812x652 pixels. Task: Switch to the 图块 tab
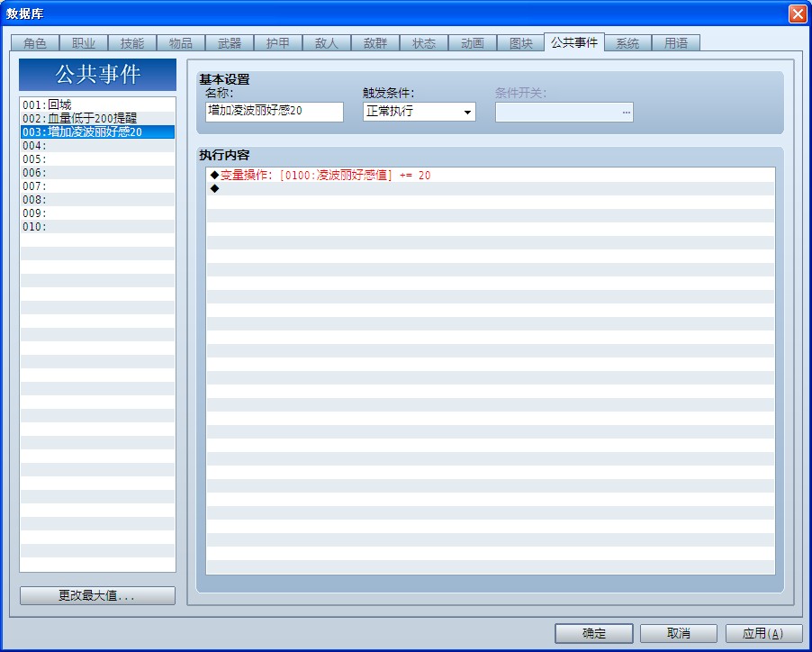click(x=521, y=43)
